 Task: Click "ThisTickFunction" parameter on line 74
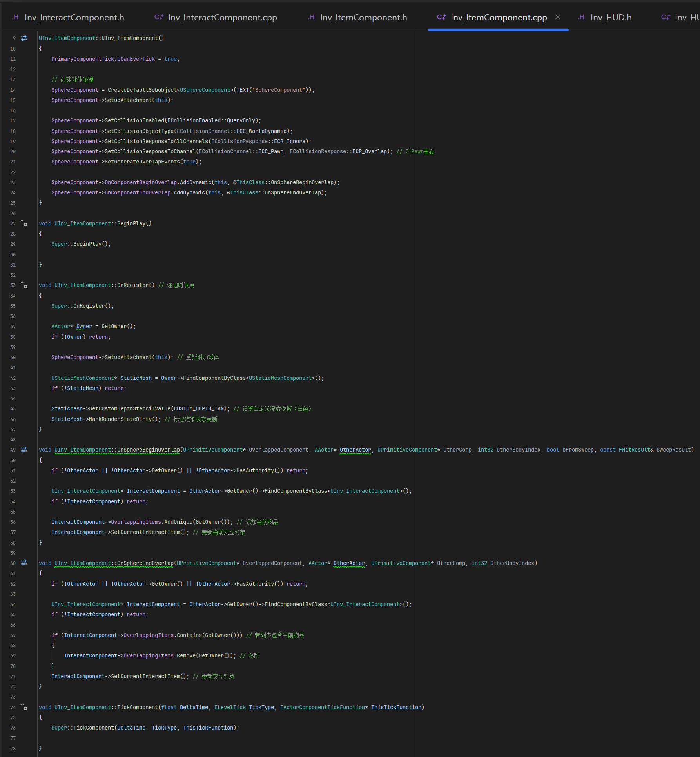tap(396, 708)
